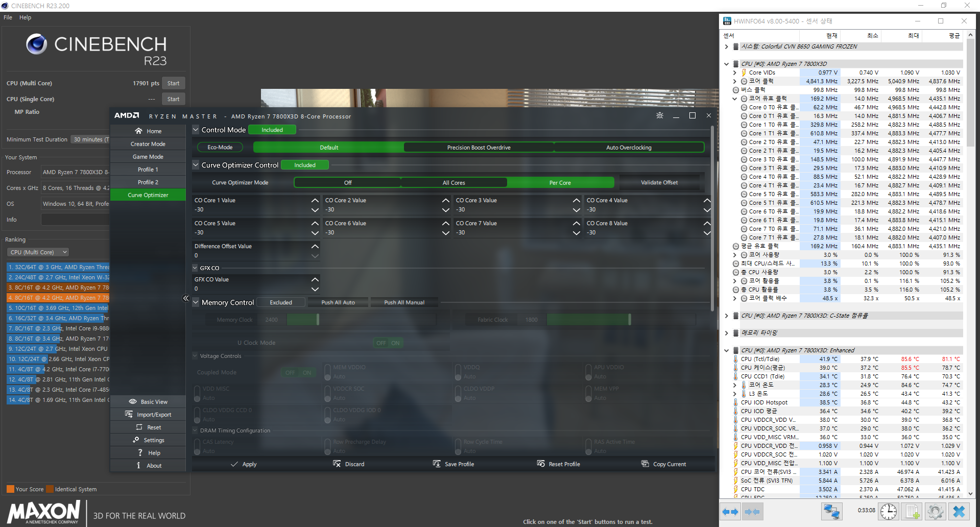980x527 pixels.
Task: Open About info in Ryzen Master sidebar
Action: point(148,465)
